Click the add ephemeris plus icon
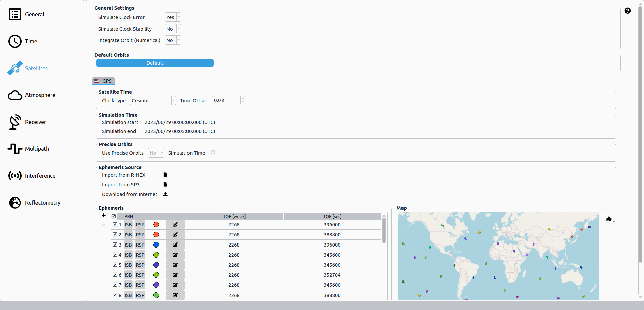The width and height of the screenshot is (644, 310). click(104, 215)
